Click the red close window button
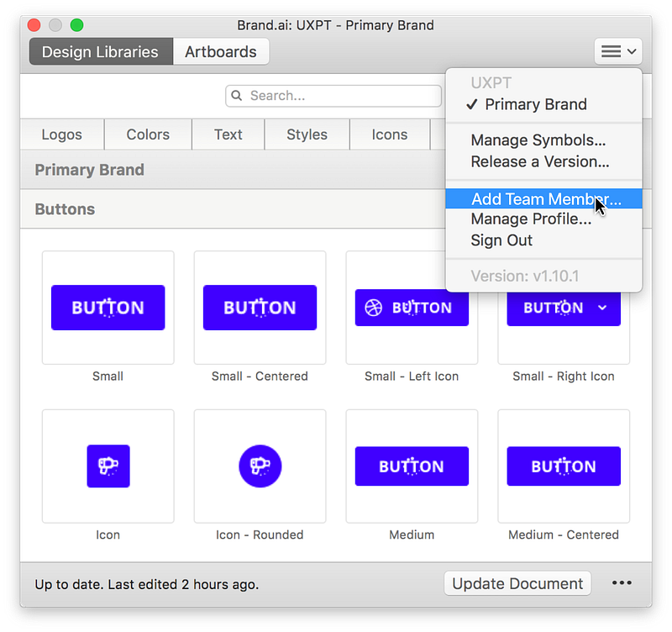 [34, 25]
